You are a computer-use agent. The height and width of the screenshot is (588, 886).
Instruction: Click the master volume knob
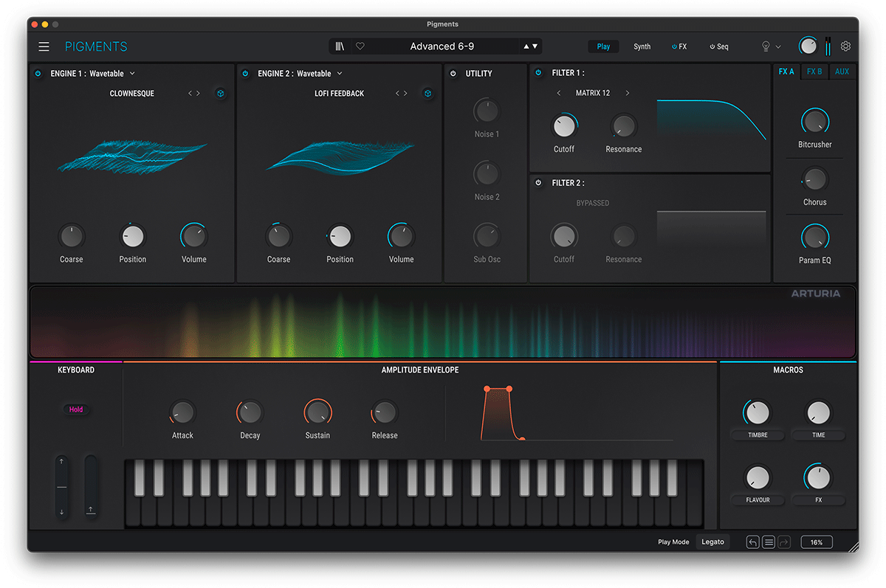coord(808,46)
